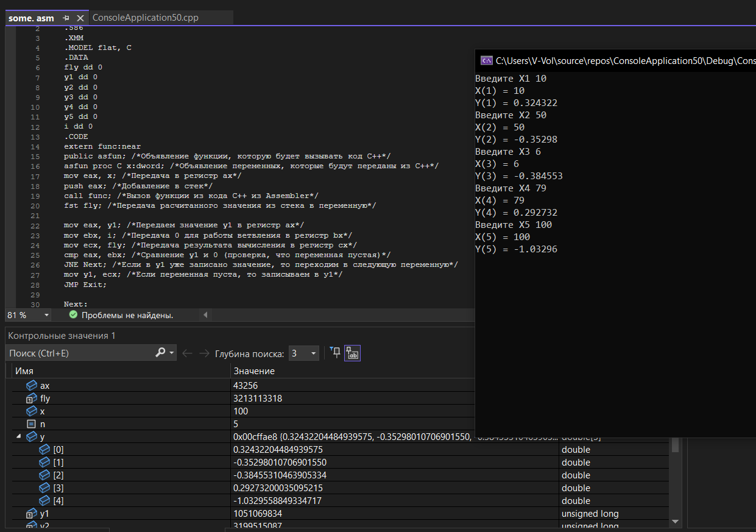Viewport: 756px width, 532px height.
Task: Select the 'fly' watch row name
Action: 45,399
